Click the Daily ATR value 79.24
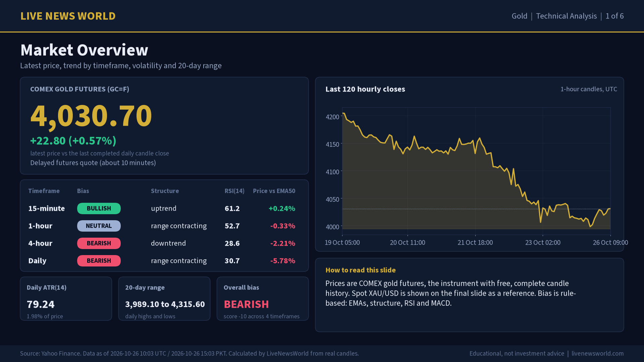The width and height of the screenshot is (644, 362). tap(41, 304)
